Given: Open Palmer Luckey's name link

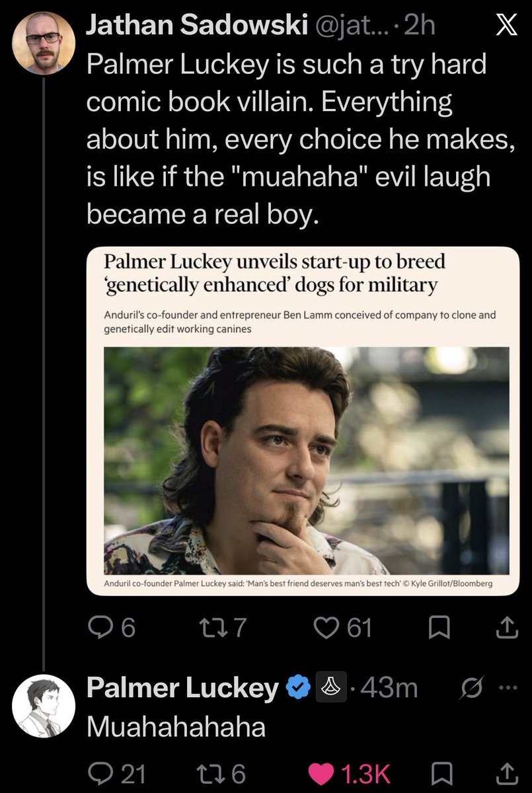Looking at the screenshot, I should (x=183, y=689).
